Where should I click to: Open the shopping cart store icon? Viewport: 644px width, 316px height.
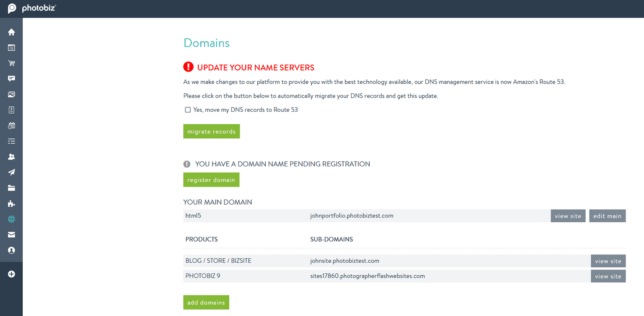point(12,63)
